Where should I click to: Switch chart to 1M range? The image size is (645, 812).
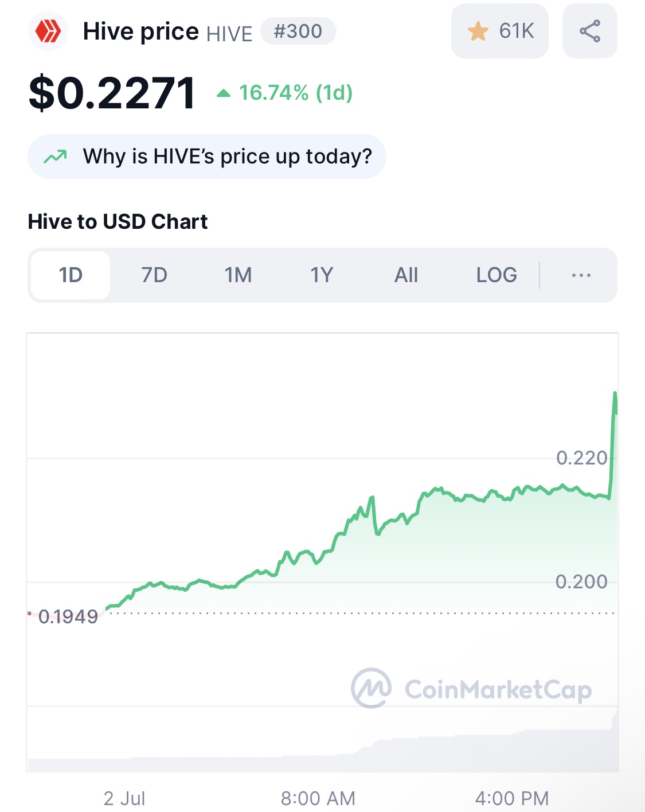point(238,275)
